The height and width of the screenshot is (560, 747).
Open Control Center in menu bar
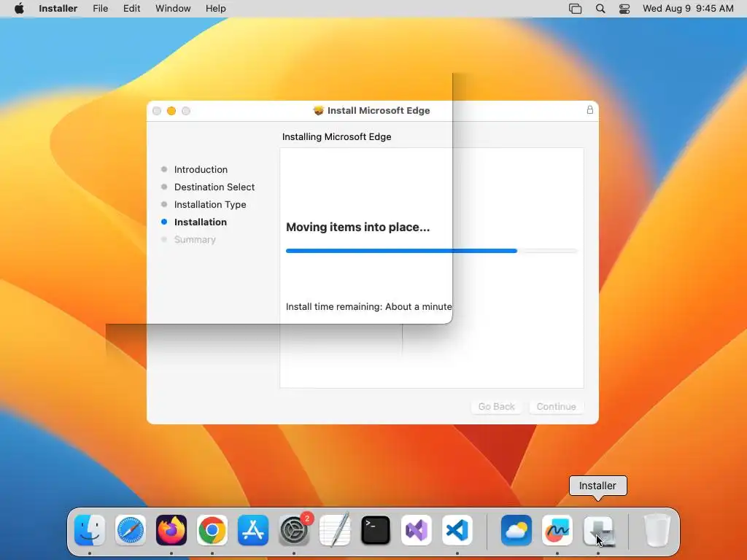pyautogui.click(x=624, y=9)
